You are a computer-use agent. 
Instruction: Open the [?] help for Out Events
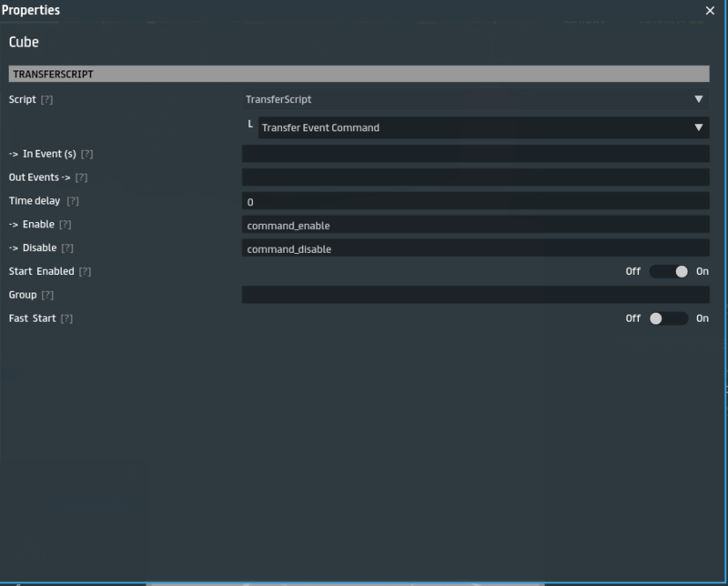coord(81,177)
